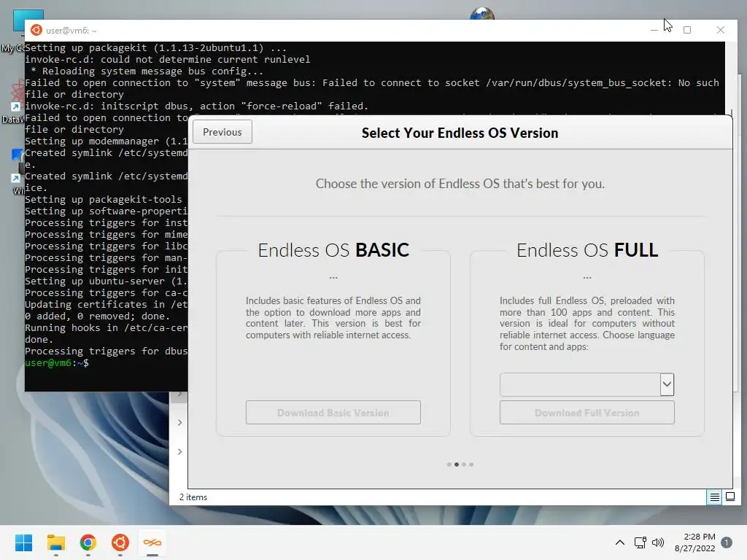Switch File Explorer to details view

(x=715, y=497)
